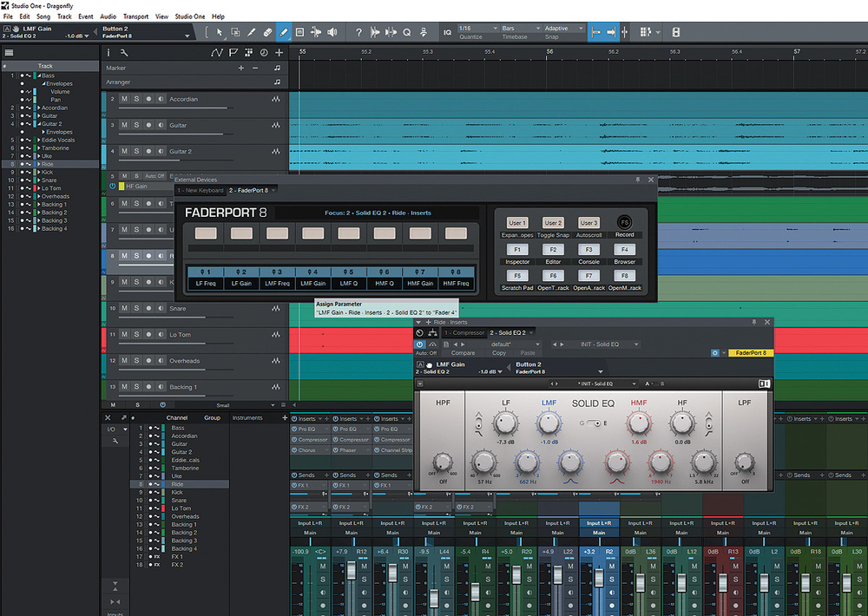Toggle the Solid EQ G/E switch
Viewport: 868px width, 616px height.
coord(593,423)
